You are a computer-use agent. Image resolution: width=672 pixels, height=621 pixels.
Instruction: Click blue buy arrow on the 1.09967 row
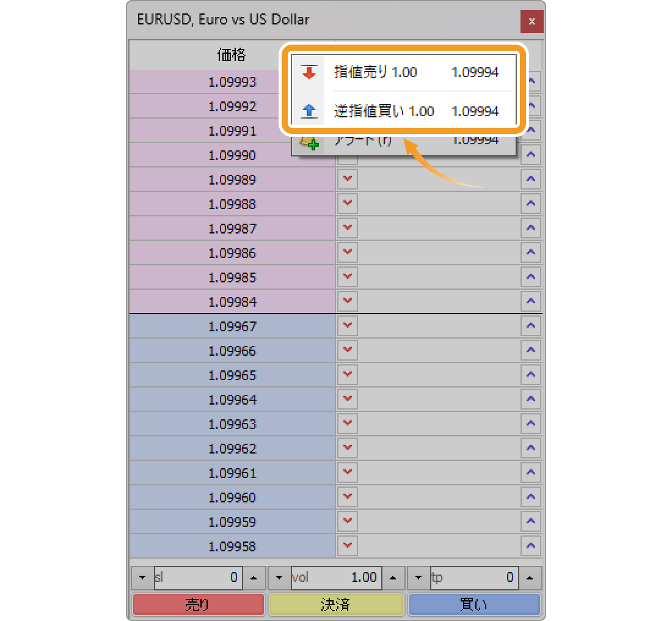(530, 326)
